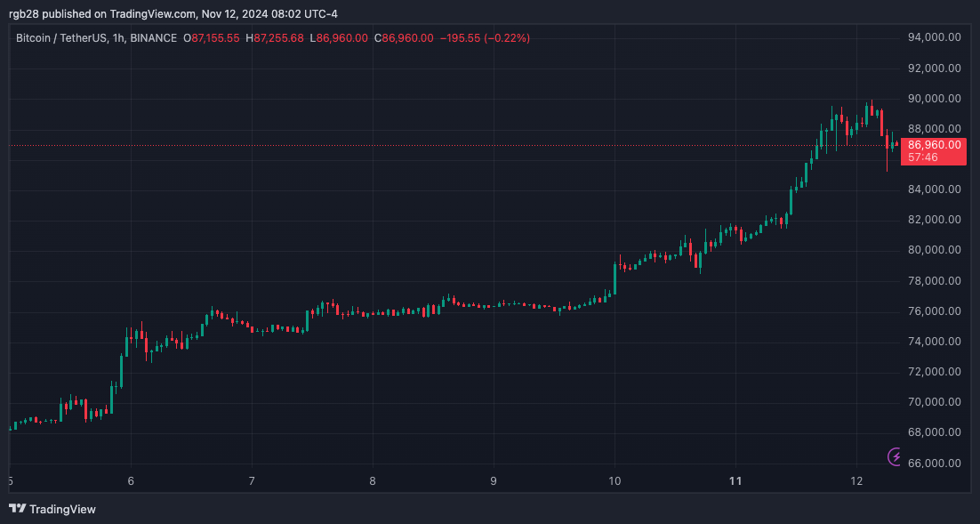Image resolution: width=980 pixels, height=524 pixels.
Task: Click the TradingView logo icon at bottom left
Action: [x=17, y=509]
